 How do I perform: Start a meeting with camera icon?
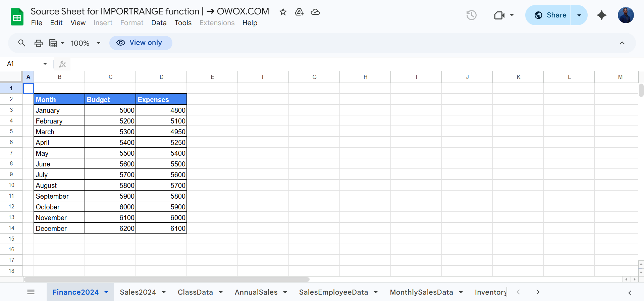click(x=499, y=15)
